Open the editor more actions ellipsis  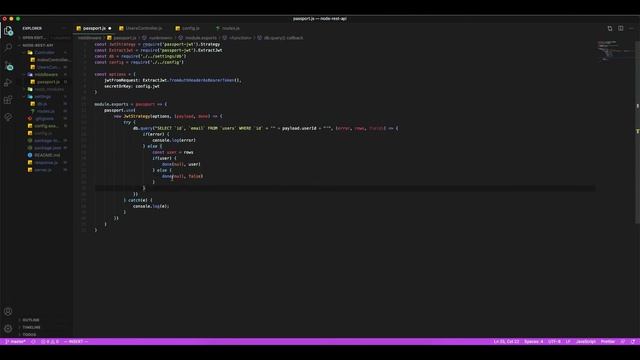point(631,28)
